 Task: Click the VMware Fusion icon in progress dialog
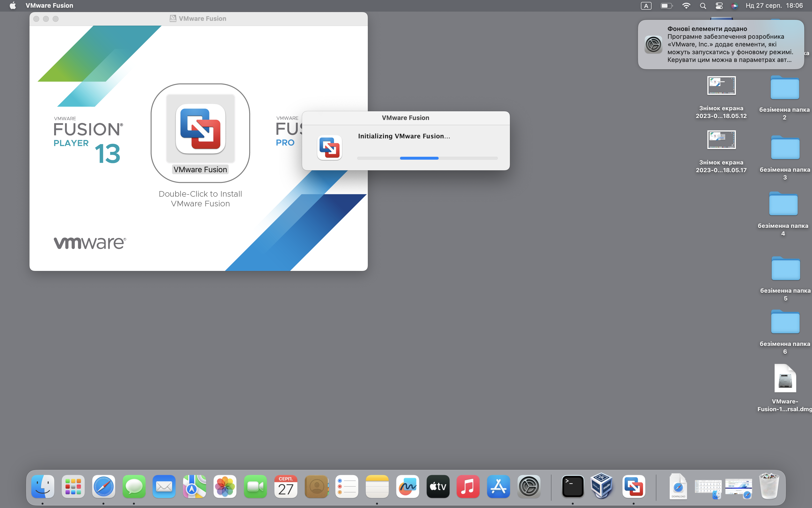tap(329, 148)
